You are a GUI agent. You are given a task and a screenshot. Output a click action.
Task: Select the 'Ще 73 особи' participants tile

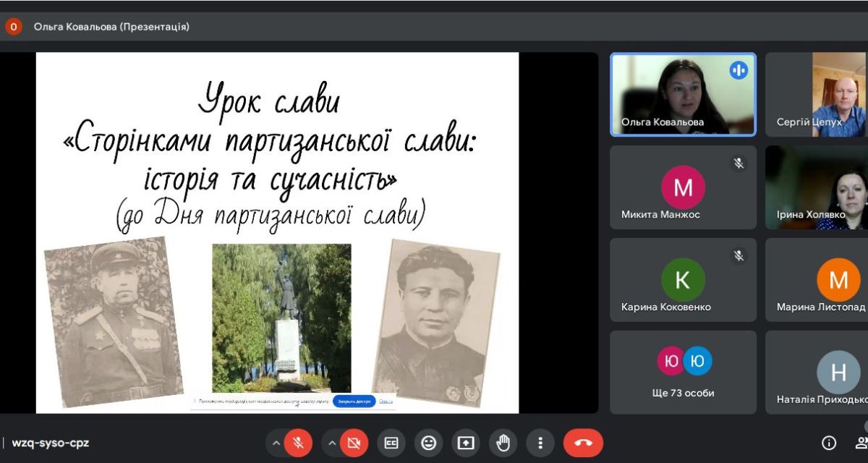click(x=683, y=372)
